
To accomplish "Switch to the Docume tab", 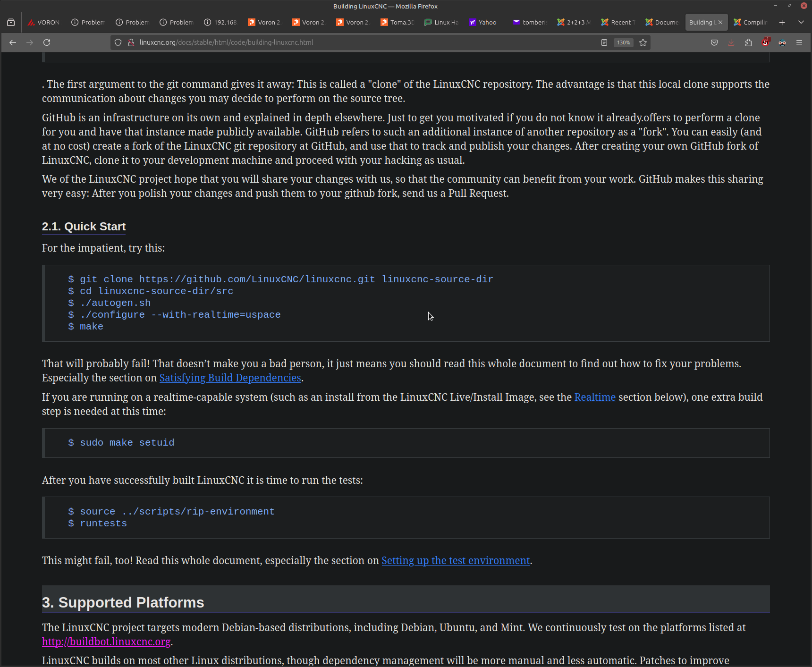I will tap(662, 22).
